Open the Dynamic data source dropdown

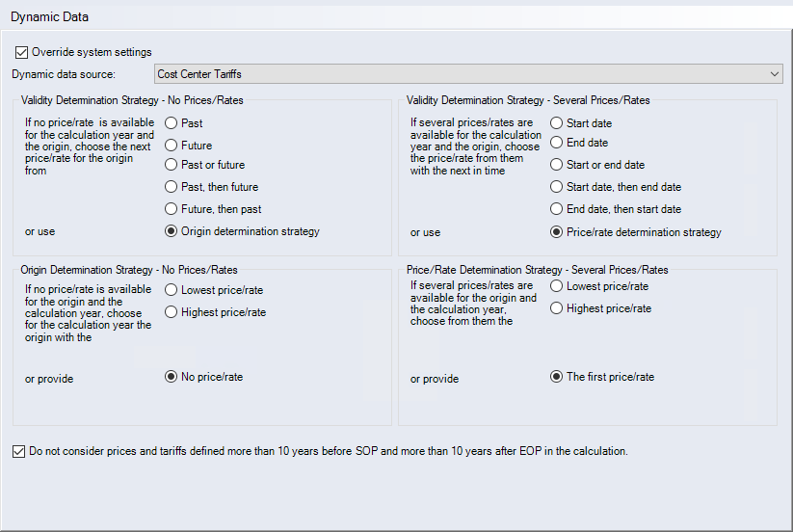(468, 74)
